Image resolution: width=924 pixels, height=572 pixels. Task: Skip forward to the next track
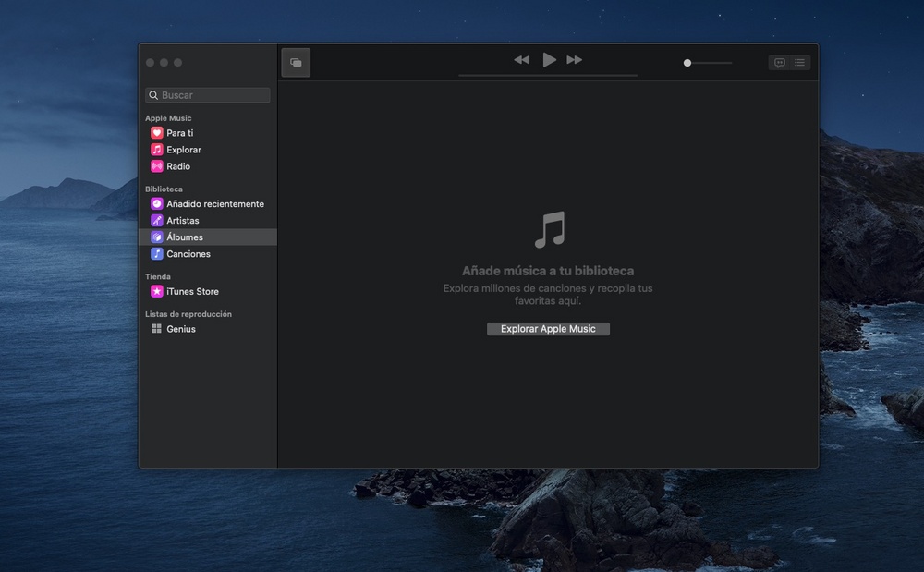pos(575,59)
